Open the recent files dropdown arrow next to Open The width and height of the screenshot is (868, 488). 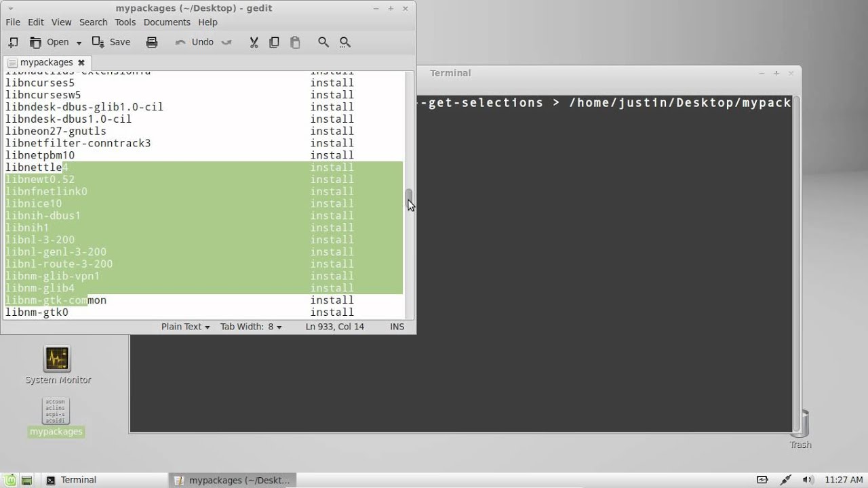point(79,43)
